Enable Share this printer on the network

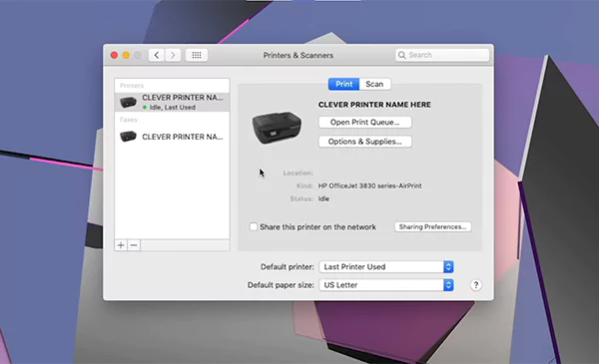(x=253, y=226)
